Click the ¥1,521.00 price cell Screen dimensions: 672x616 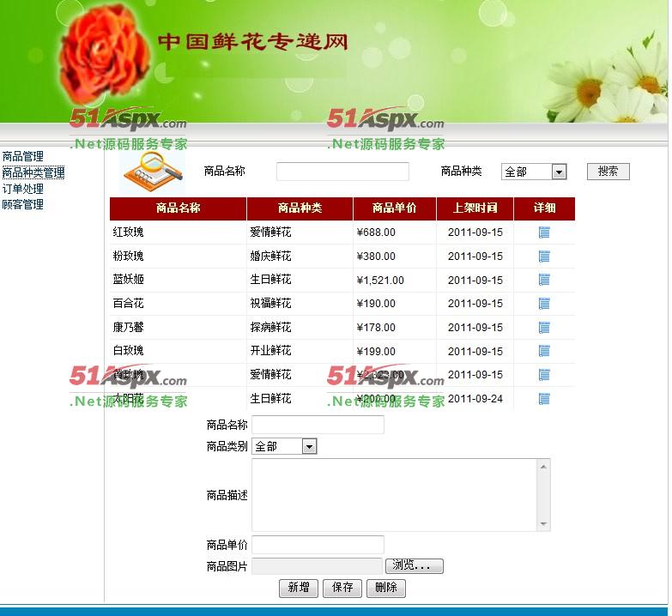point(394,281)
